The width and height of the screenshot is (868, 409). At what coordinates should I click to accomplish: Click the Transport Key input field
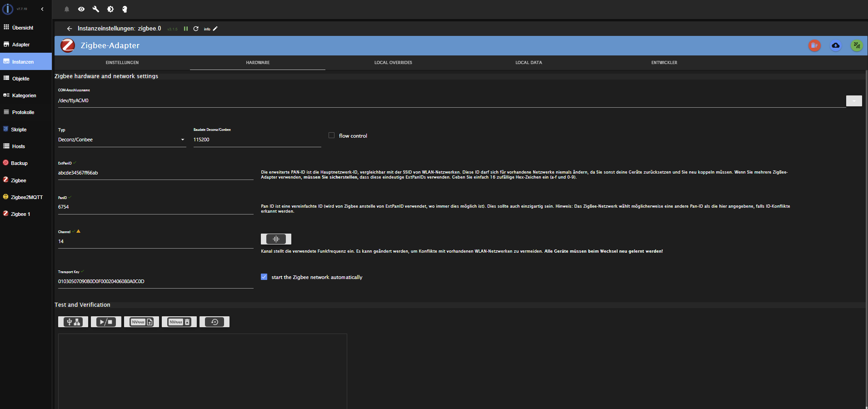(x=156, y=282)
